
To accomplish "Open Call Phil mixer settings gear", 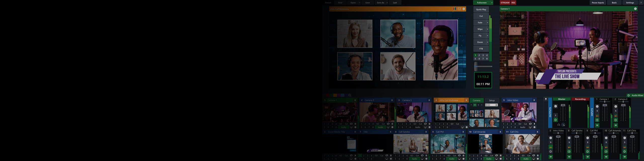I will [588, 138].
